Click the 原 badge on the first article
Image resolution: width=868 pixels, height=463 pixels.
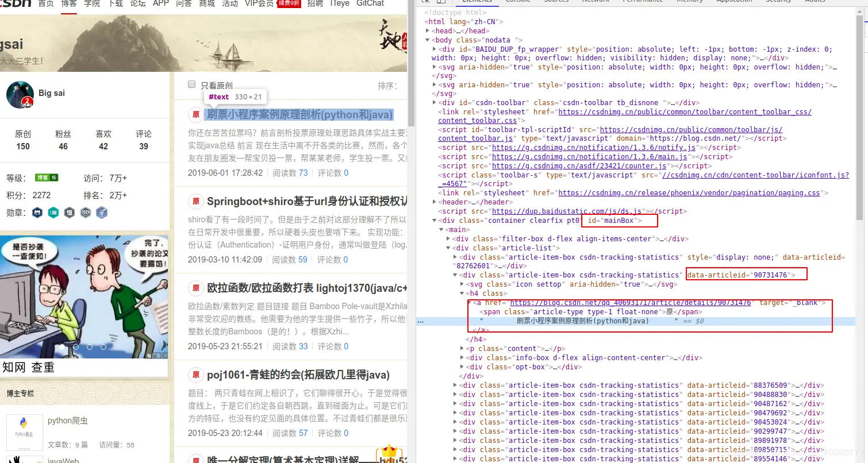click(195, 115)
